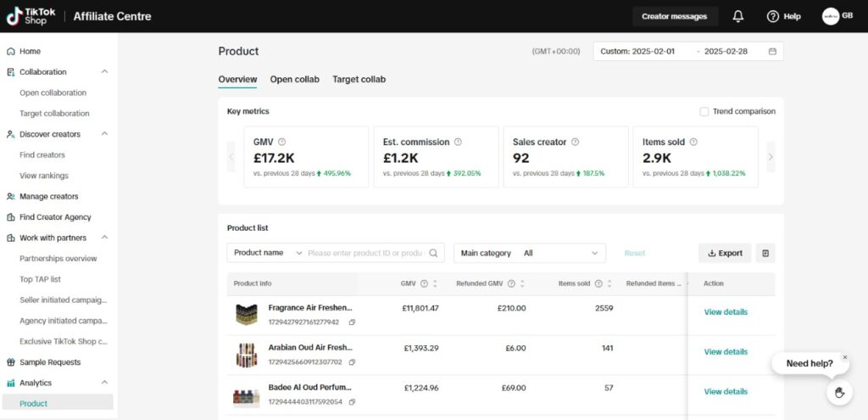
Task: Click the Refunded GMV header info icon
Action: [x=511, y=283]
